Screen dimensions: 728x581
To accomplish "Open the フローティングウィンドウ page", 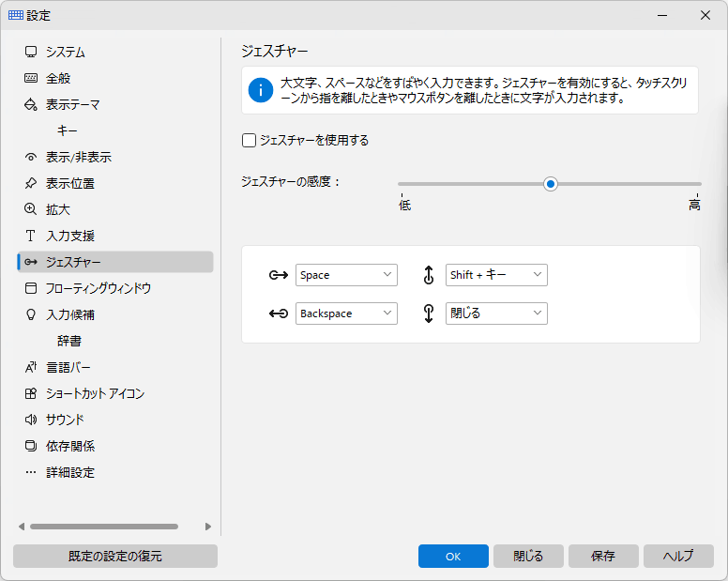I will (115, 288).
